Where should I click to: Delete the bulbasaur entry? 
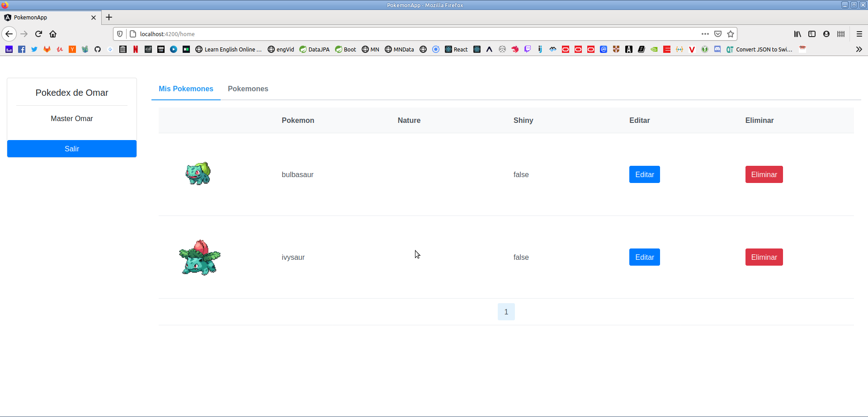(764, 174)
